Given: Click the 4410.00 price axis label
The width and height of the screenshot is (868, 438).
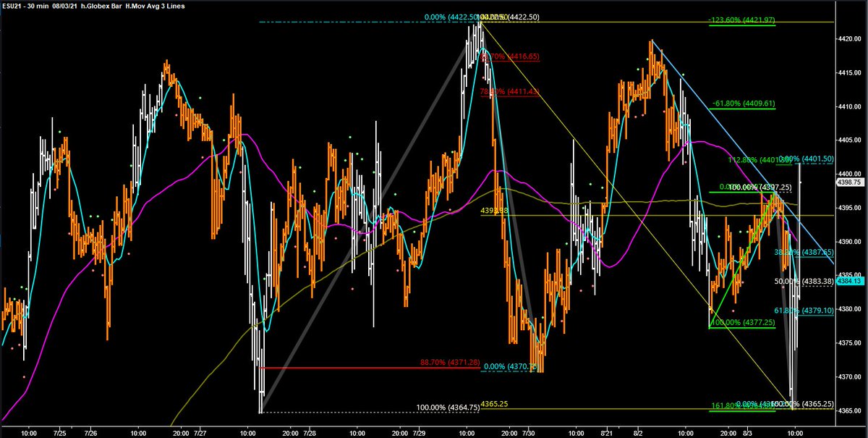Looking at the screenshot, I should pos(851,106).
